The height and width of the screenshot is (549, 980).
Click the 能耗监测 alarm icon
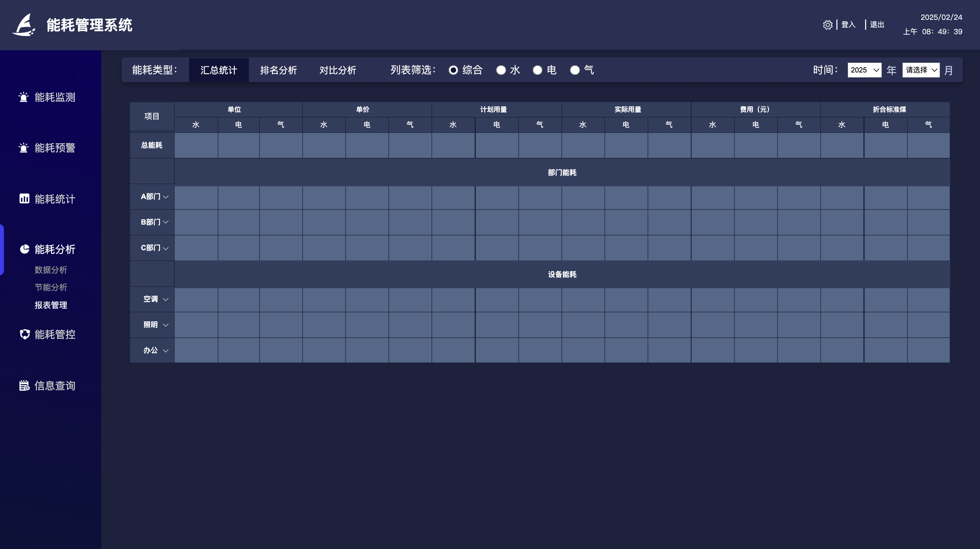[24, 97]
